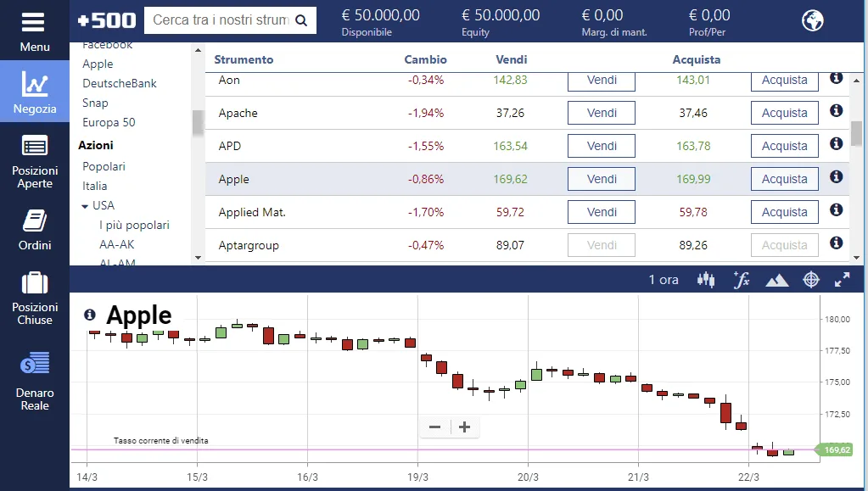This screenshot has height=491, width=868.
Task: Sort by Strumento column header
Action: pos(244,59)
